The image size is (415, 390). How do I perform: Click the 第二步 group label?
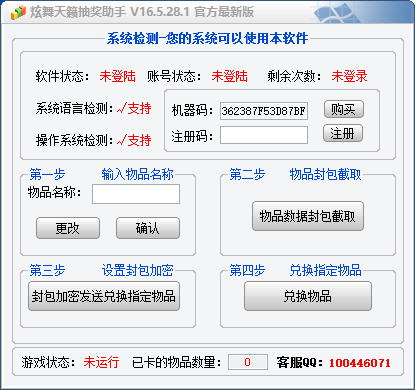tap(247, 174)
